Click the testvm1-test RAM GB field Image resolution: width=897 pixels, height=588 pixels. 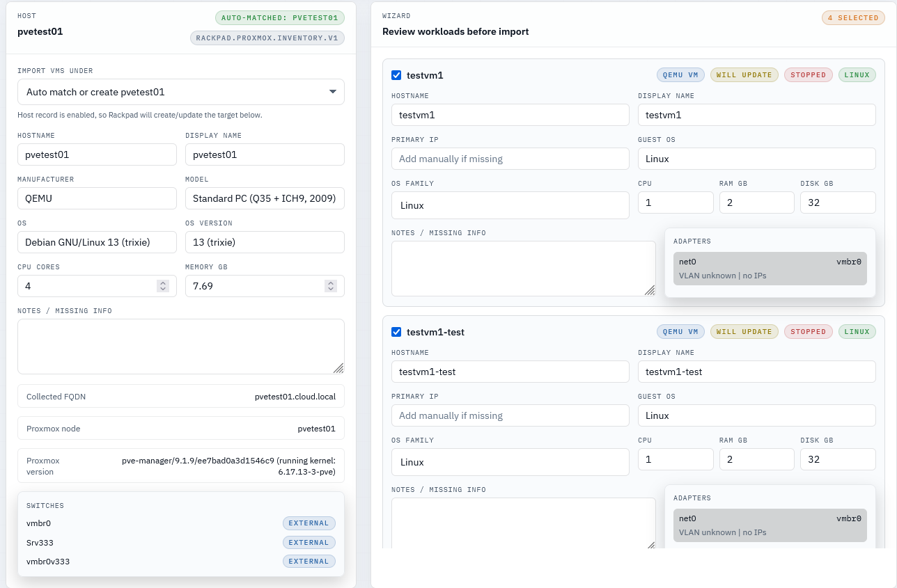pyautogui.click(x=757, y=459)
